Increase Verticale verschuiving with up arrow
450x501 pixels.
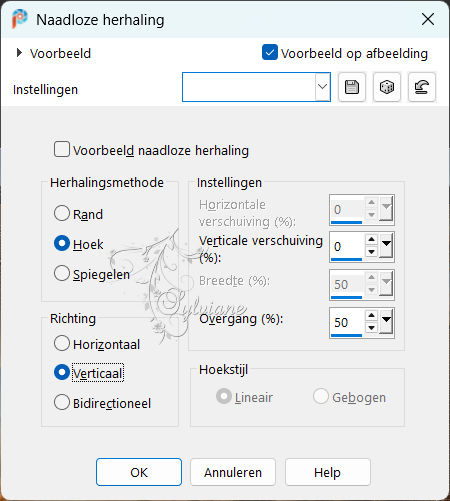pos(371,240)
